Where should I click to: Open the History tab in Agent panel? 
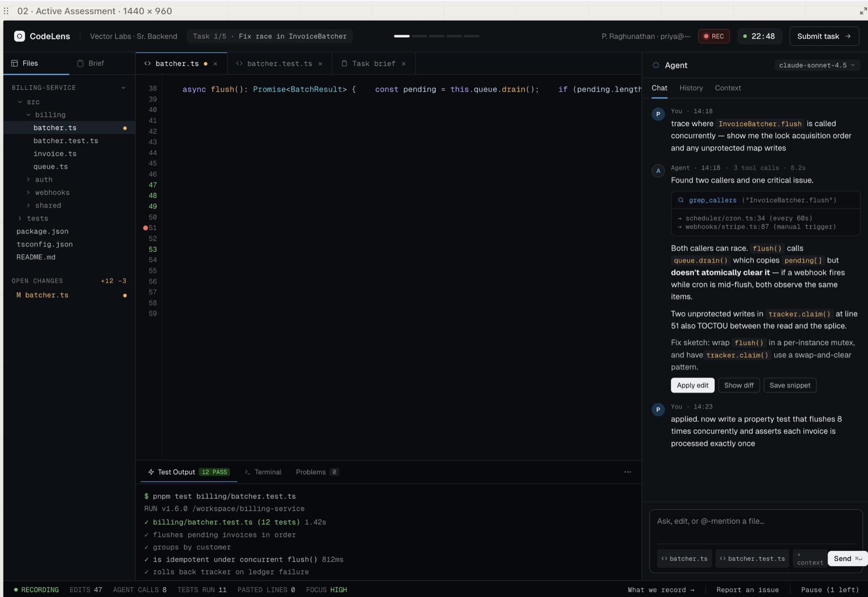(691, 88)
